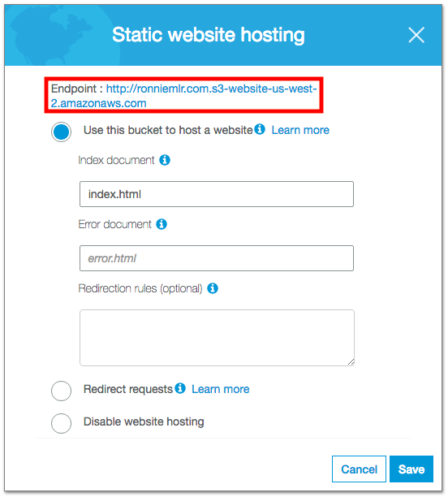This screenshot has height=497, width=448.
Task: Click the Index document info icon
Action: (165, 160)
